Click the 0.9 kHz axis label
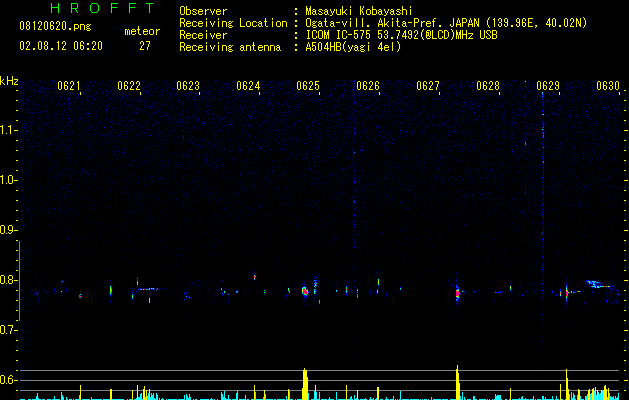Image resolution: width=629 pixels, height=400 pixels. click(8, 230)
